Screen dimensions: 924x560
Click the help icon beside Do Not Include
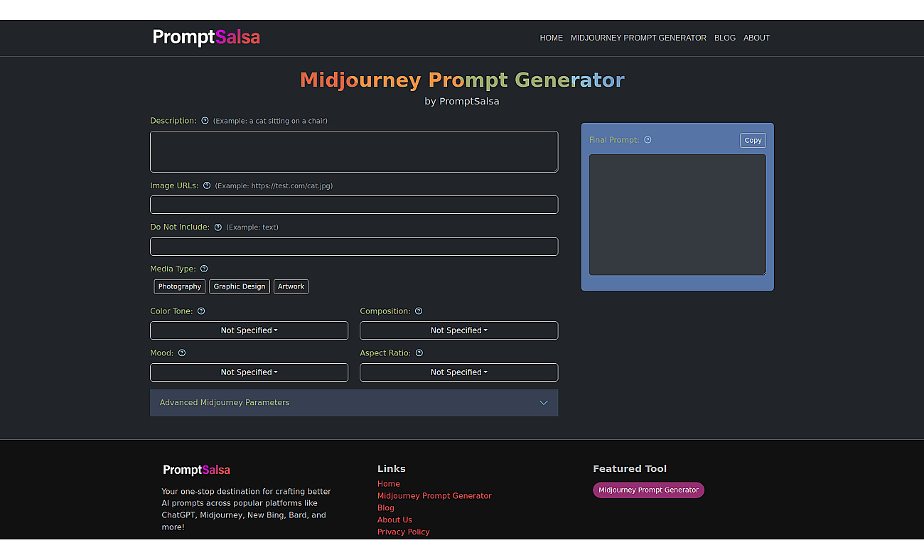pyautogui.click(x=218, y=227)
